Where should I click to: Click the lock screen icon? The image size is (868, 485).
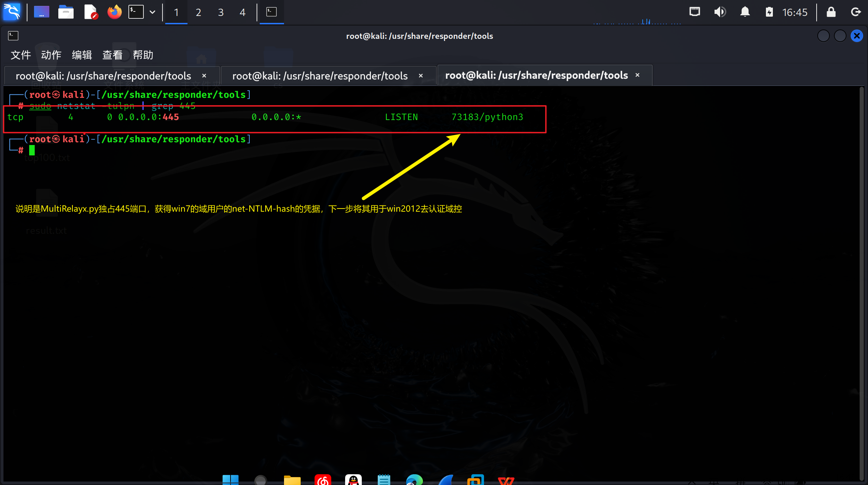pyautogui.click(x=831, y=12)
